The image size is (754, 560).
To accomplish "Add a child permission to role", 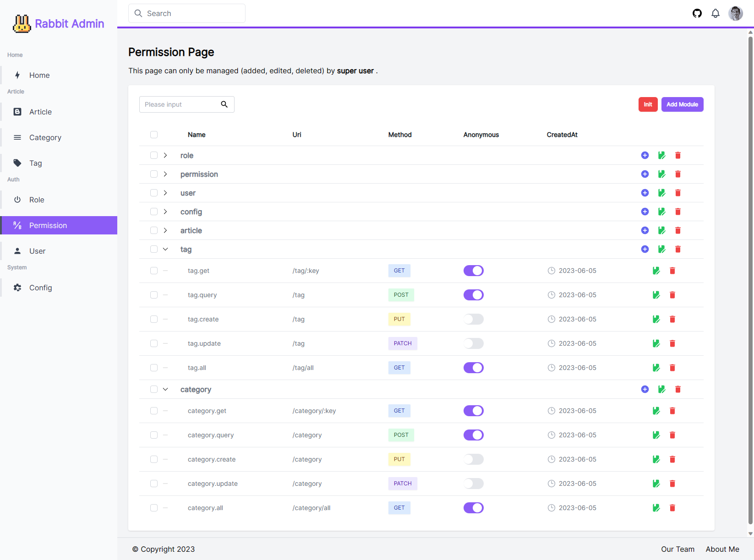I will [x=645, y=155].
